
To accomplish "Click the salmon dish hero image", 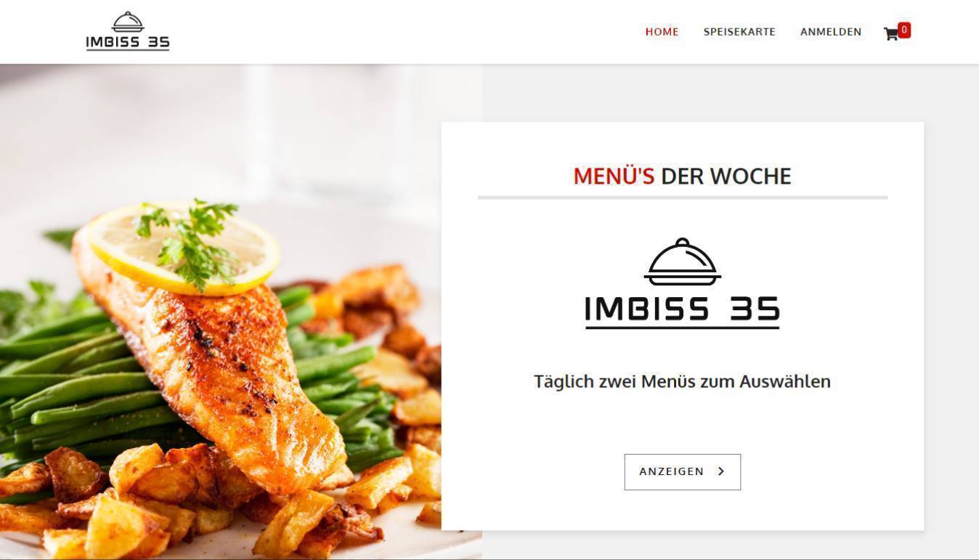I will coord(241,312).
